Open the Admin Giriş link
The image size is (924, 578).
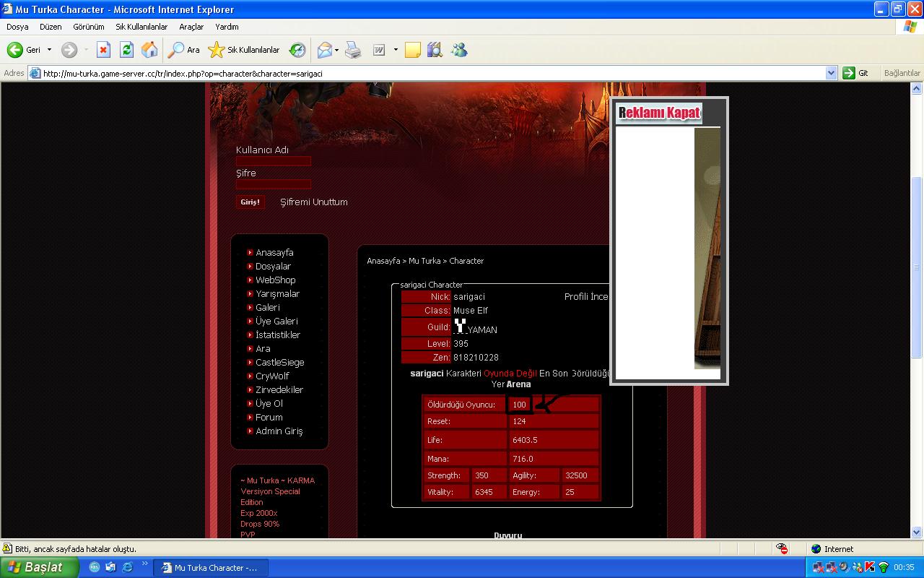(x=279, y=431)
